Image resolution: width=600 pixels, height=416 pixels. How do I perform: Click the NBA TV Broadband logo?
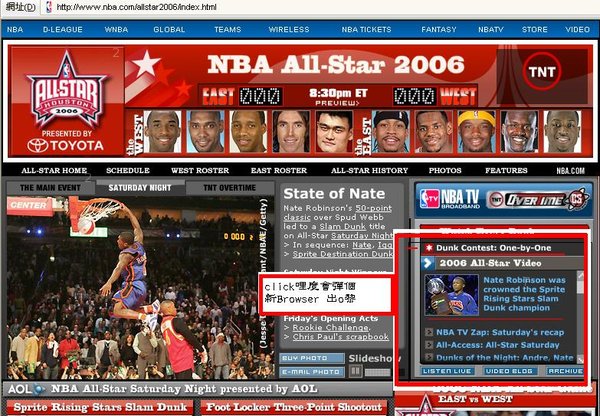click(449, 199)
